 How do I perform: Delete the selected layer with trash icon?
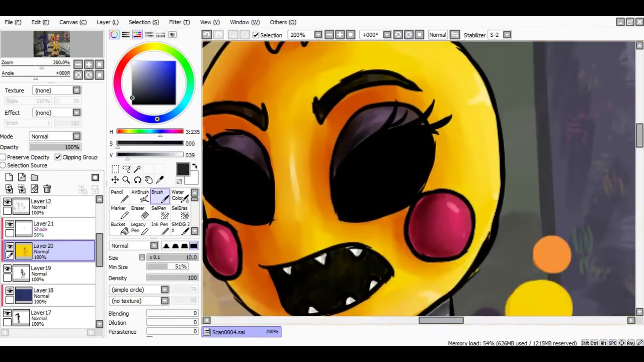coord(47,189)
